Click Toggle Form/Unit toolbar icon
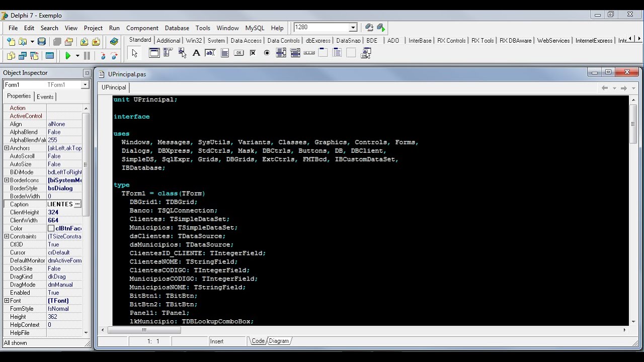This screenshot has width=644, height=362. (x=35, y=56)
